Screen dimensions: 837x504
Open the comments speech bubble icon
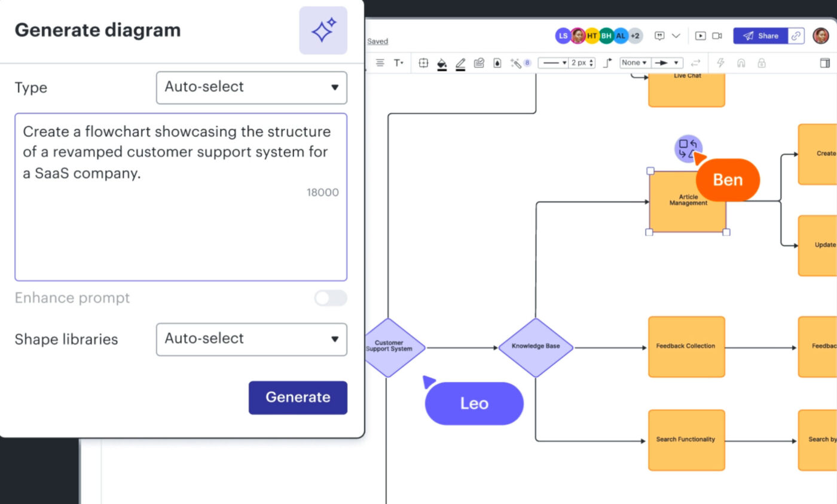click(659, 36)
